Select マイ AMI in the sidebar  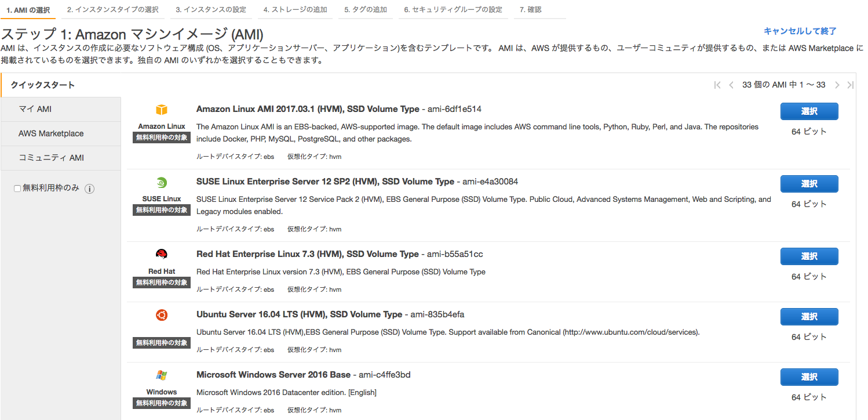61,109
